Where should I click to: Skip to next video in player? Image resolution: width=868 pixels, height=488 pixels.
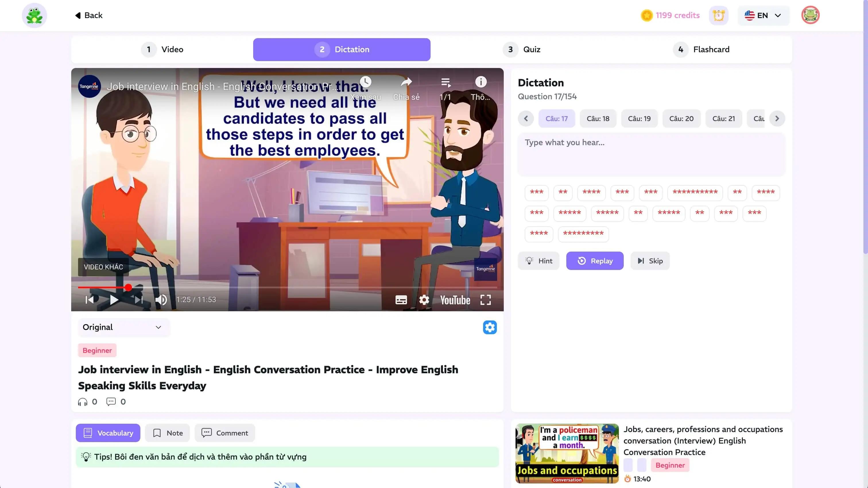tap(139, 300)
